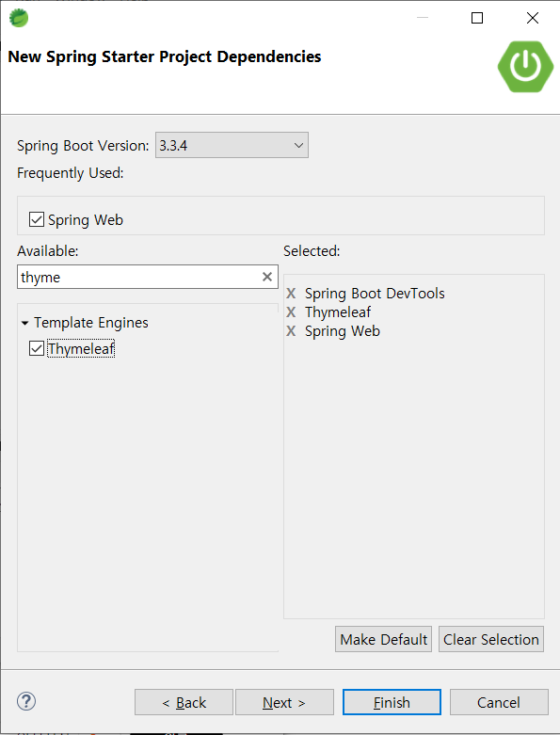Select the Thymeleaf text in Selected list
Image resolution: width=560 pixels, height=735 pixels.
pyautogui.click(x=338, y=312)
